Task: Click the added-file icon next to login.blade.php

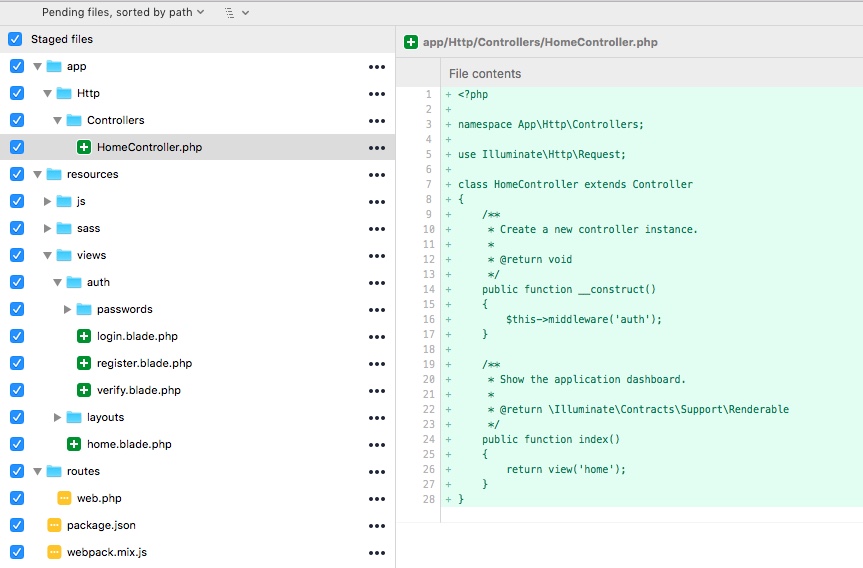Action: (x=84, y=336)
